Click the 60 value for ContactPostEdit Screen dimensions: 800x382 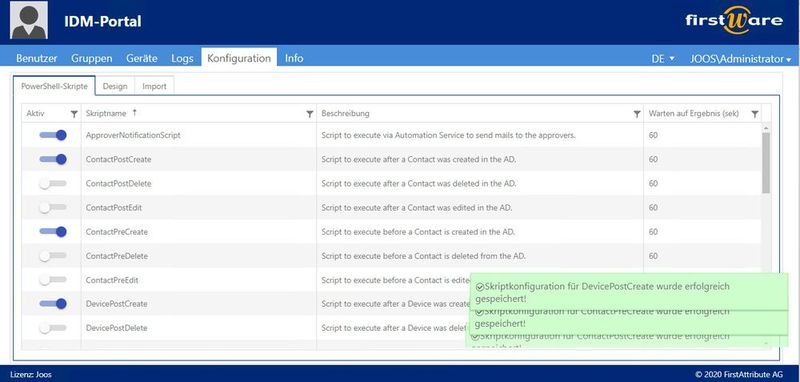tap(653, 208)
